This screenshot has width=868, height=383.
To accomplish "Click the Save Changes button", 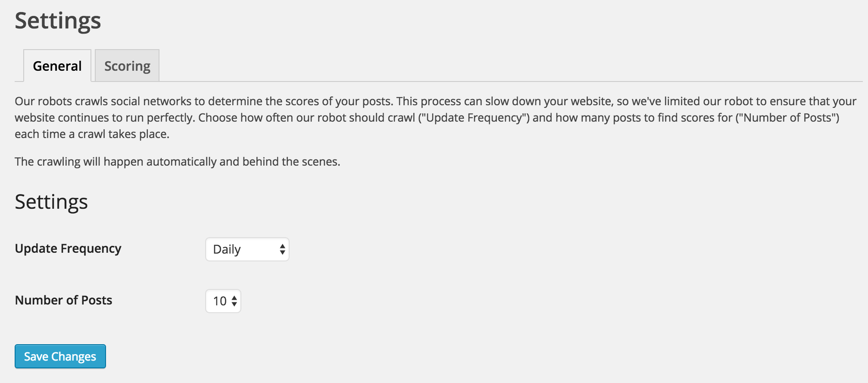I will point(60,356).
